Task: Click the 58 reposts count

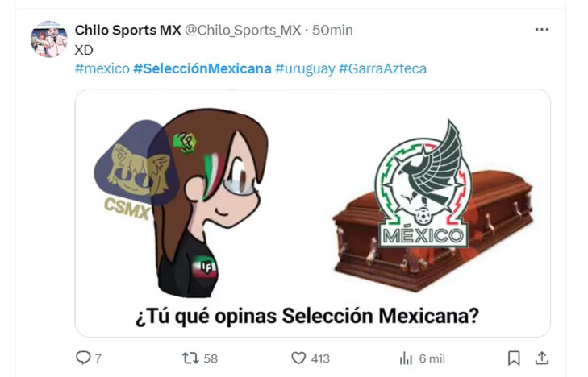Action: (x=211, y=358)
